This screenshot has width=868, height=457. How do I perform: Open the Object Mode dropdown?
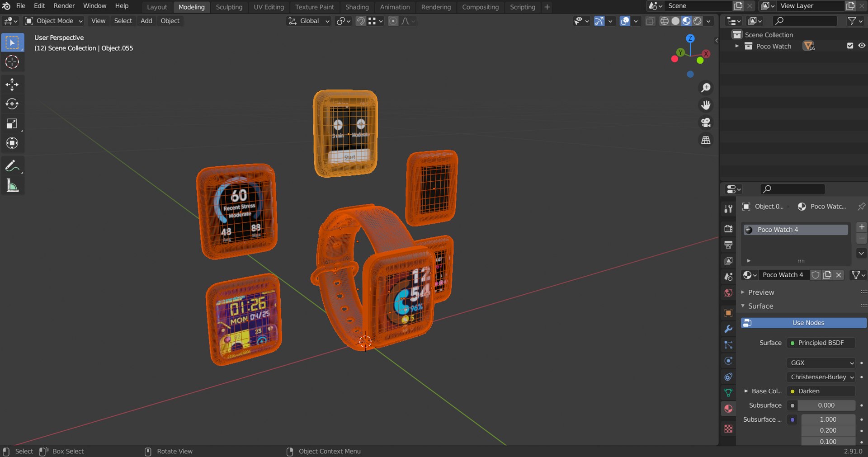pyautogui.click(x=54, y=21)
